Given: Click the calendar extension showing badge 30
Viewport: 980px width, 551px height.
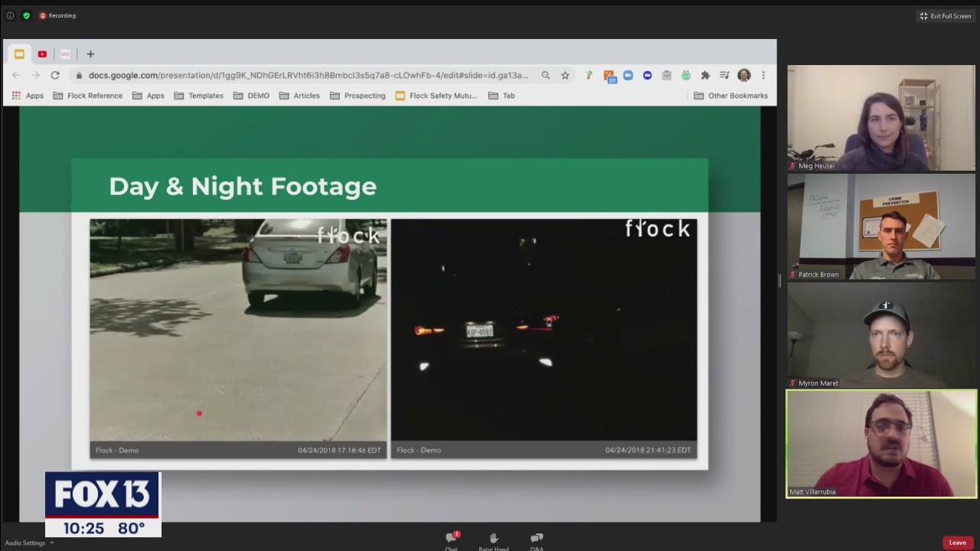Looking at the screenshot, I should tap(609, 75).
